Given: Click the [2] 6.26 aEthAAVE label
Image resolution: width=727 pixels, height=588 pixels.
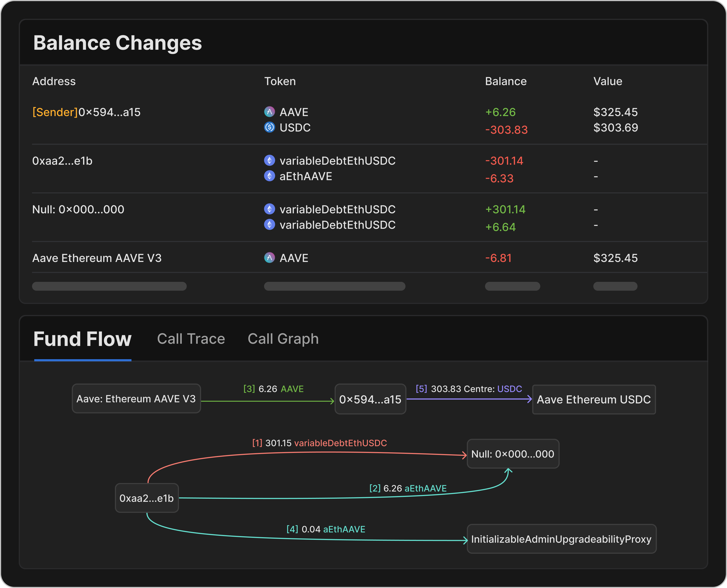Looking at the screenshot, I should 408,489.
